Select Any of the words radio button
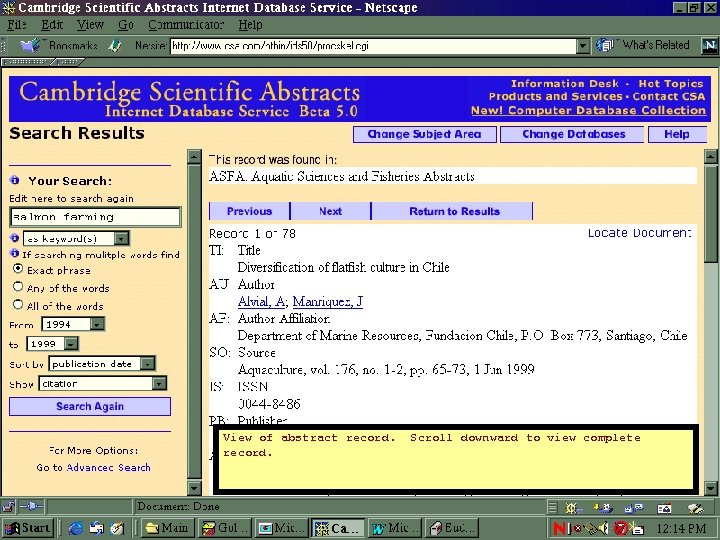The height and width of the screenshot is (540, 720). pyautogui.click(x=18, y=287)
